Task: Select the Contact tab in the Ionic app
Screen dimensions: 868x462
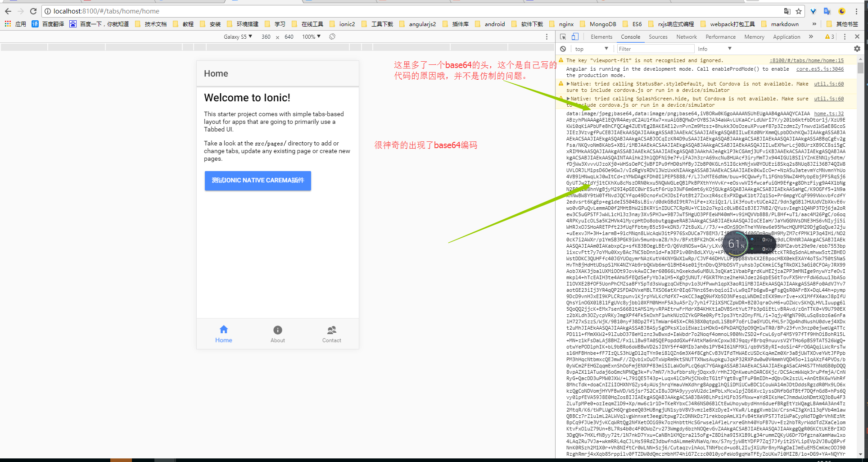Action: point(332,334)
